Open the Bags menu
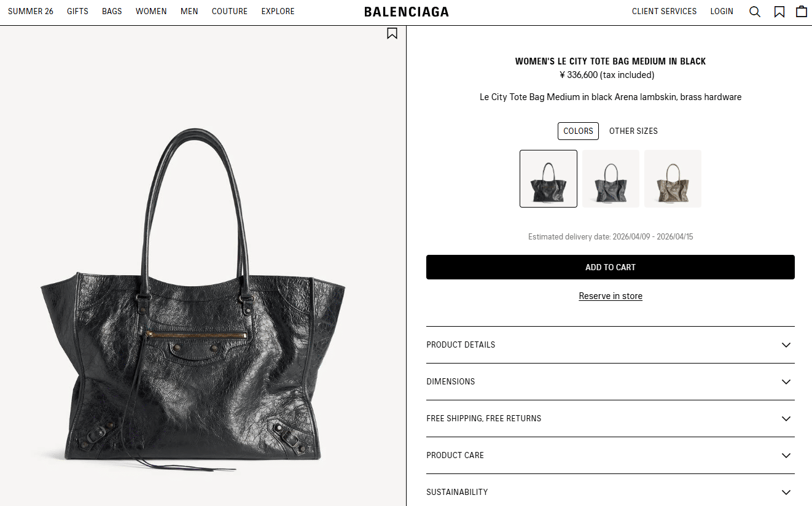 (112, 11)
